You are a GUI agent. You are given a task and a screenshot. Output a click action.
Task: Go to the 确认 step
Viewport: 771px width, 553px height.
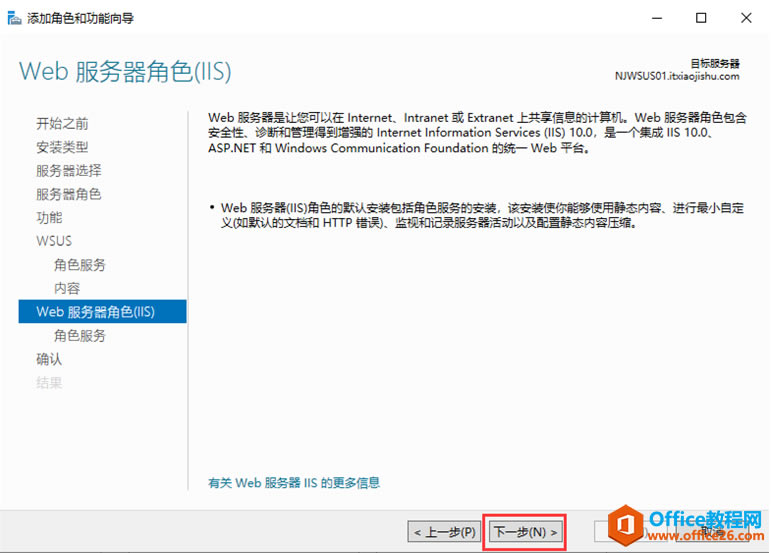pyautogui.click(x=49, y=359)
